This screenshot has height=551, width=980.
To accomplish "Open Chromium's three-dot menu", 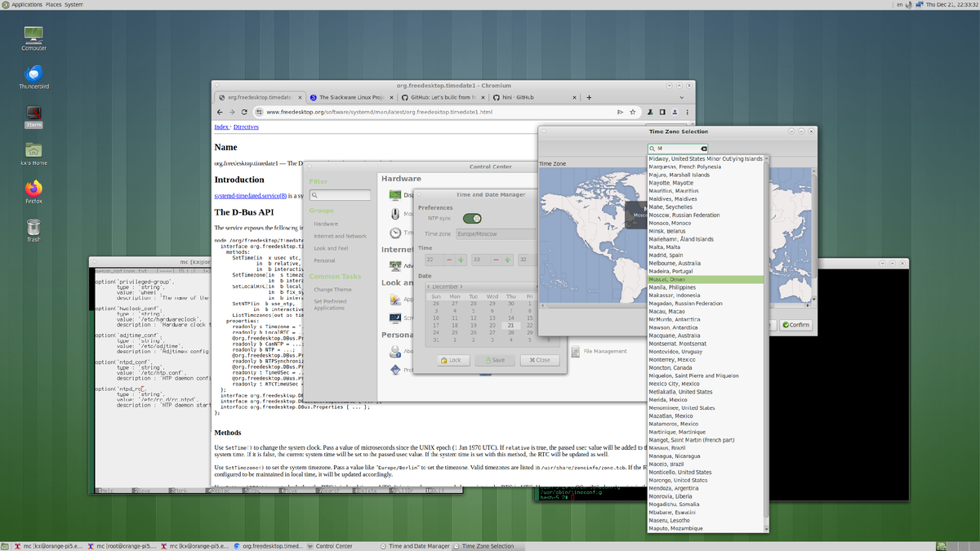I will [687, 112].
